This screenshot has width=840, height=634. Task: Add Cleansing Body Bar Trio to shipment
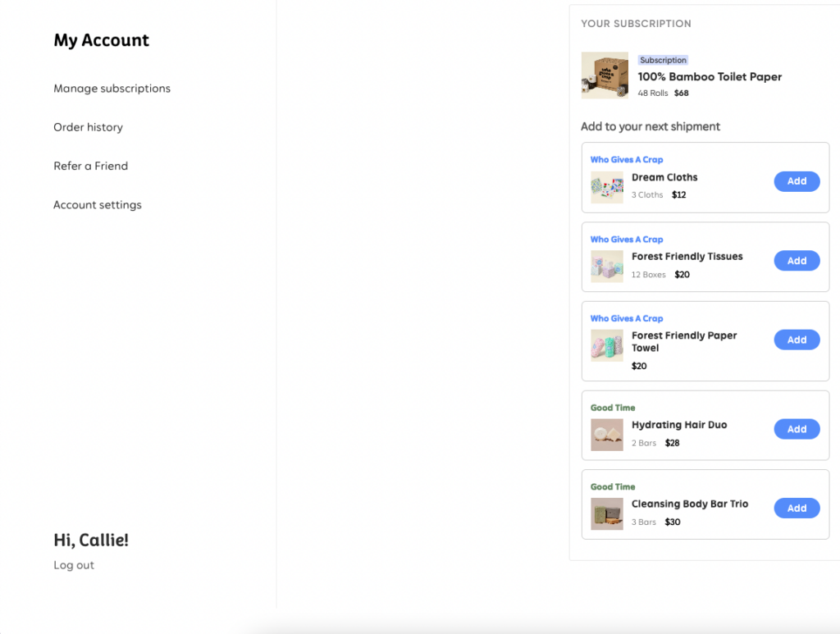click(797, 508)
